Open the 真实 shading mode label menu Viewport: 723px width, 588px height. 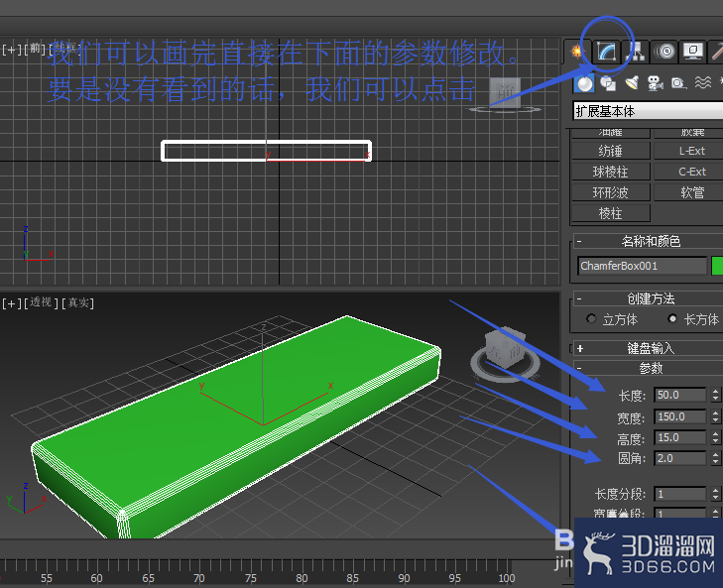[77, 303]
